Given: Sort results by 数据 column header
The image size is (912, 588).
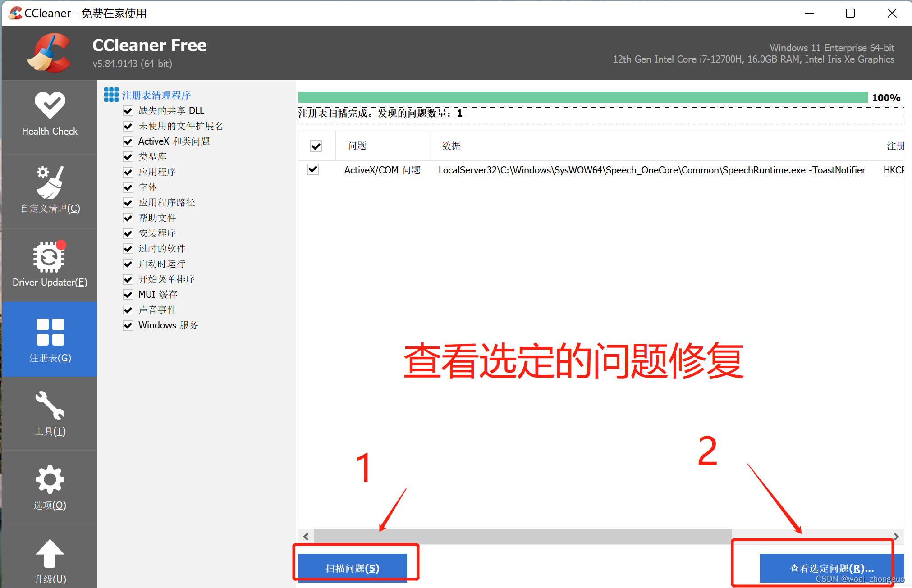Looking at the screenshot, I should click(652, 146).
